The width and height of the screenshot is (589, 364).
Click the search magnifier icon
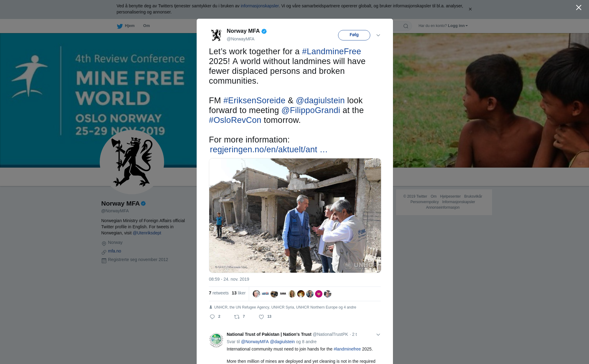tap(406, 26)
